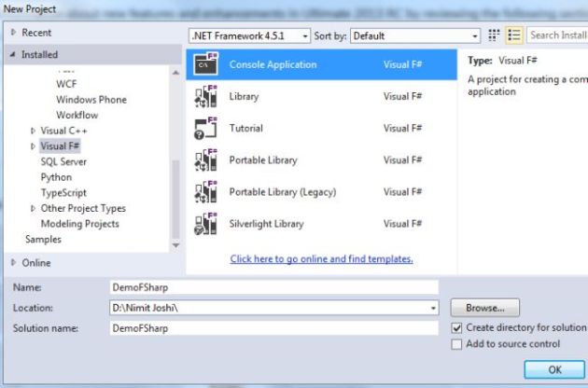Select the Silverlight Library name text
The image size is (588, 388).
[x=266, y=224]
